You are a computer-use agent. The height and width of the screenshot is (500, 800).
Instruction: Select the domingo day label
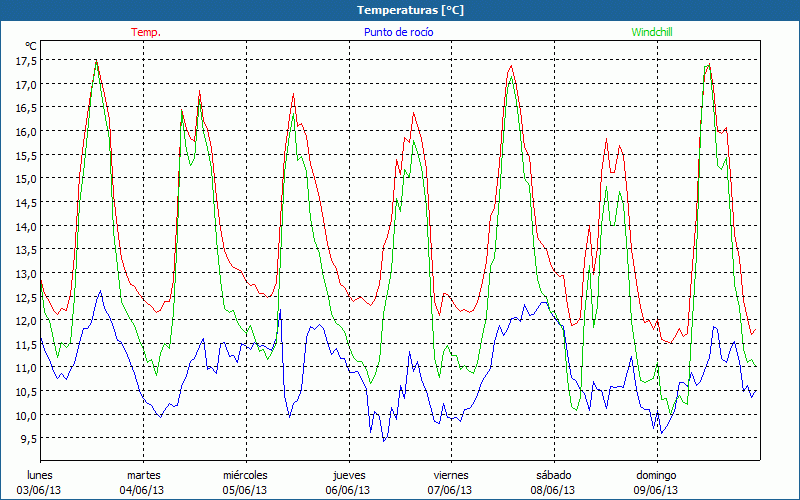point(656,475)
